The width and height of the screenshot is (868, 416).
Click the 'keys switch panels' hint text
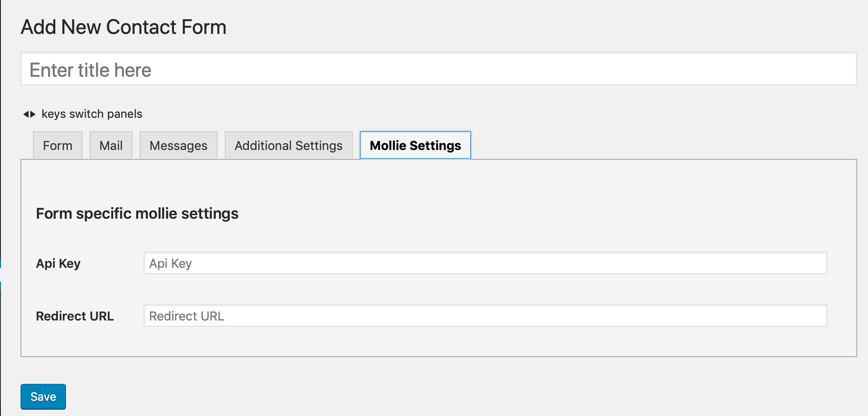tap(92, 114)
